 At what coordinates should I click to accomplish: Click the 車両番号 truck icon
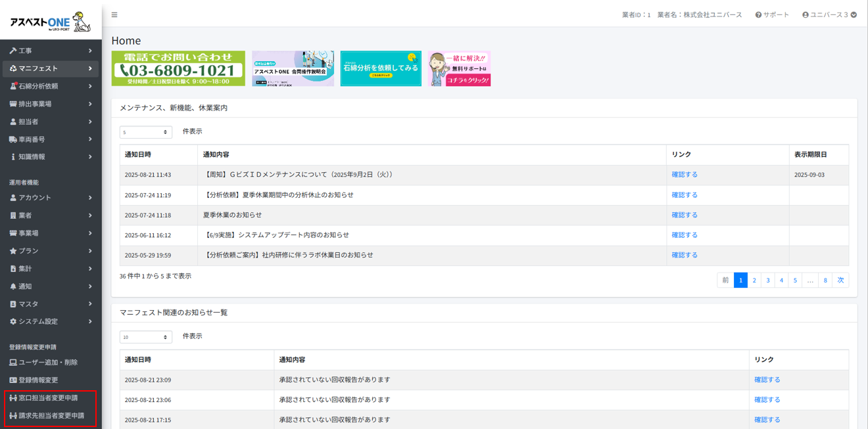(12, 139)
